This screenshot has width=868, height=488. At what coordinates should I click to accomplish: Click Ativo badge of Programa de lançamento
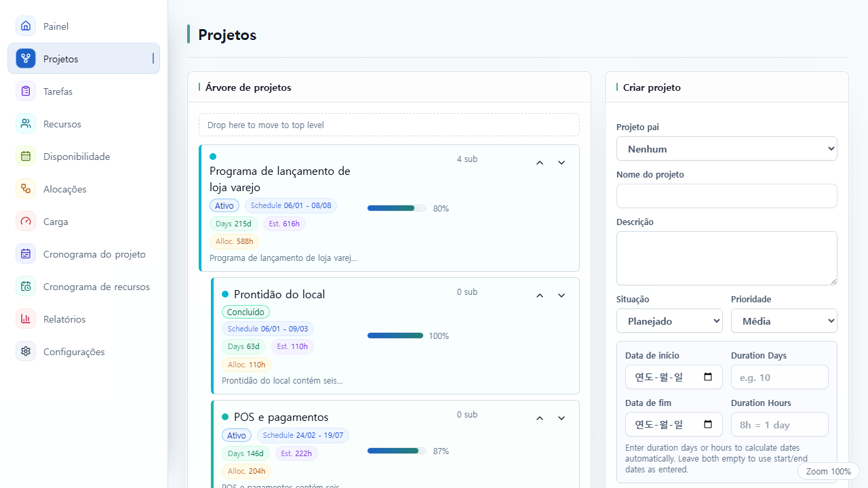(224, 205)
